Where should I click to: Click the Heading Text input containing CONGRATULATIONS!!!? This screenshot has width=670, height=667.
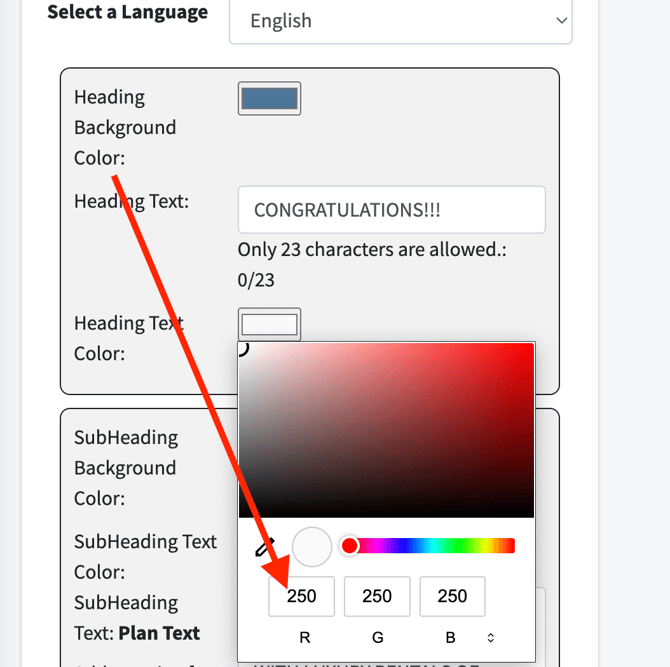[x=391, y=210]
